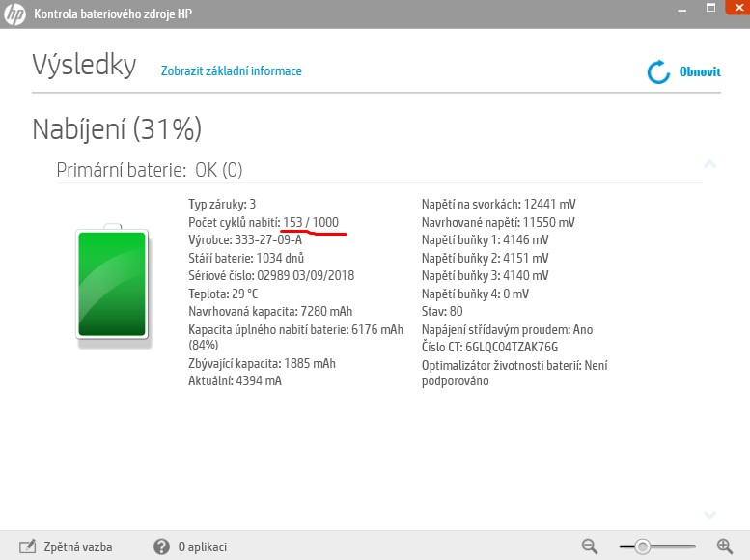The image size is (750, 560).
Task: Click the underlined 153 / 1000 cycle count
Action: 311,222
